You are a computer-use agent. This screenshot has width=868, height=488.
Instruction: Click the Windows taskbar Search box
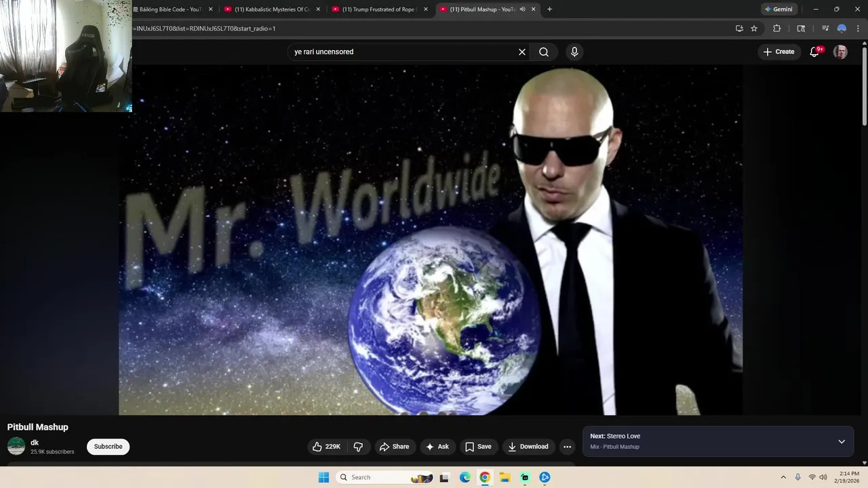(385, 477)
